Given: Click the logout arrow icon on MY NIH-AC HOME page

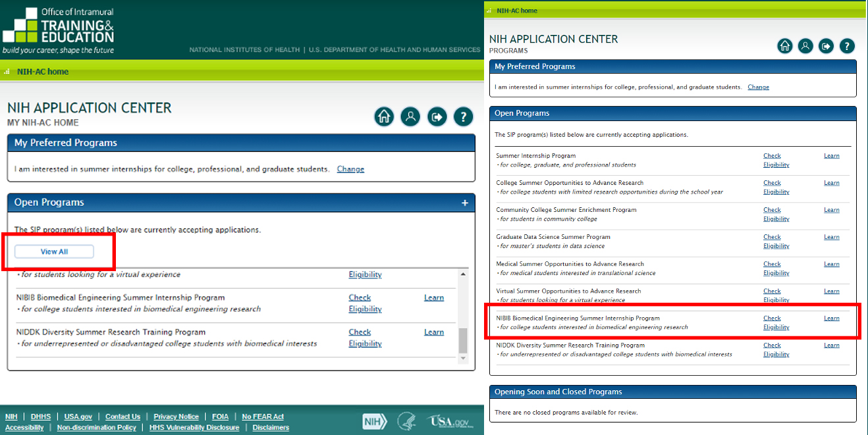Looking at the screenshot, I should (437, 117).
